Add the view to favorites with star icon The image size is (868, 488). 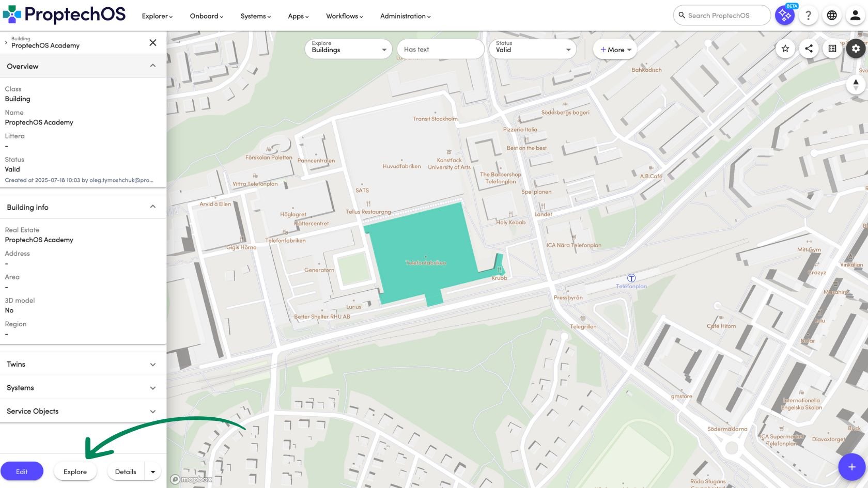(x=785, y=49)
